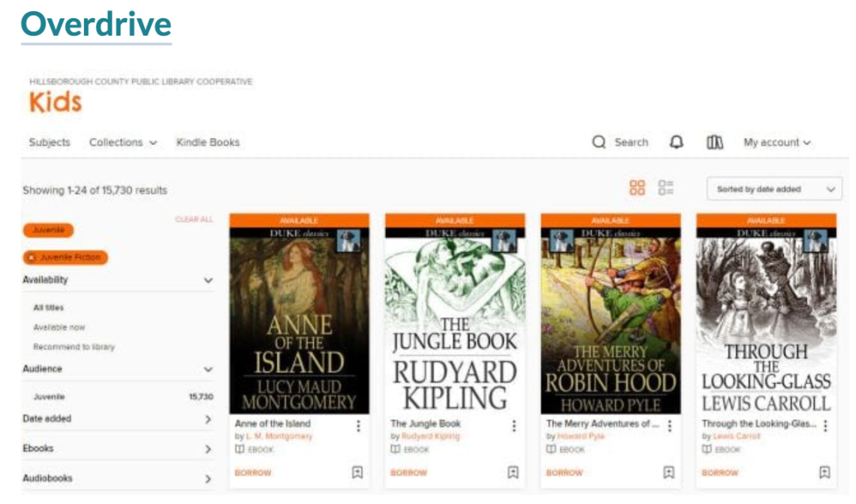
Task: Open options menu for Anne of the Island
Action: (358, 426)
